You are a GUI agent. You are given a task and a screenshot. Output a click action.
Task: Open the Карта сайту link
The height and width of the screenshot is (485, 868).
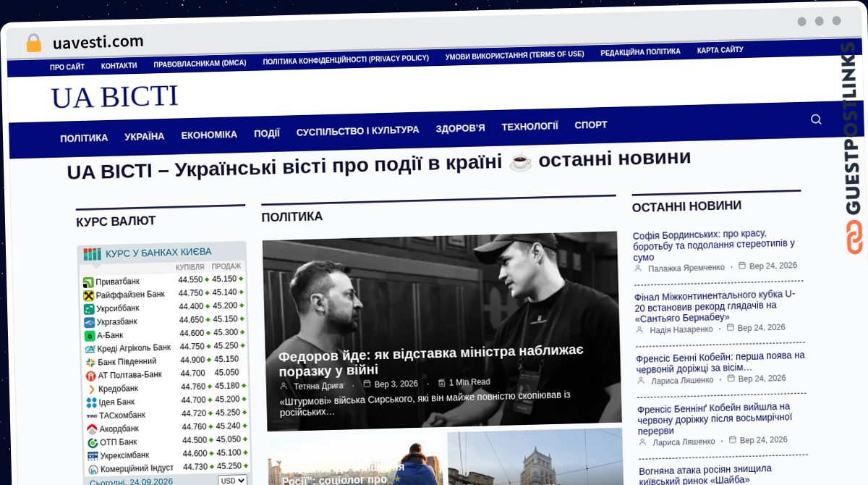coord(720,50)
